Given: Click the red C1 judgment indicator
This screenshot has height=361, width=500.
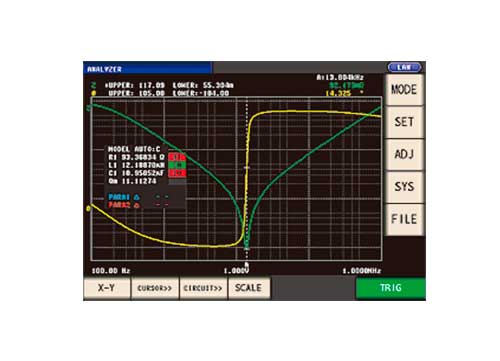Looking at the screenshot, I should [177, 173].
